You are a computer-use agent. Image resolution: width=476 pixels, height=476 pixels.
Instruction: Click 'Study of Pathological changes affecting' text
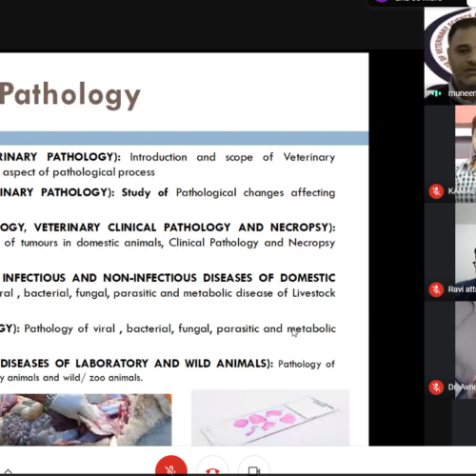[228, 192]
